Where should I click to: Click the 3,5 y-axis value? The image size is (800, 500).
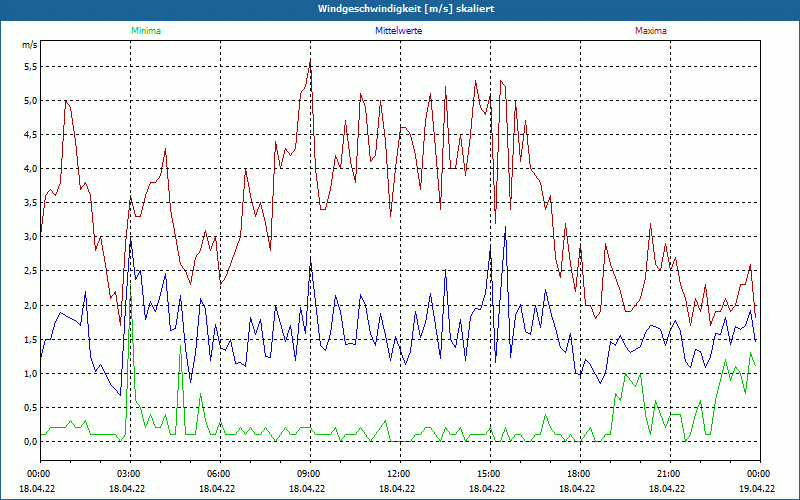[31, 203]
